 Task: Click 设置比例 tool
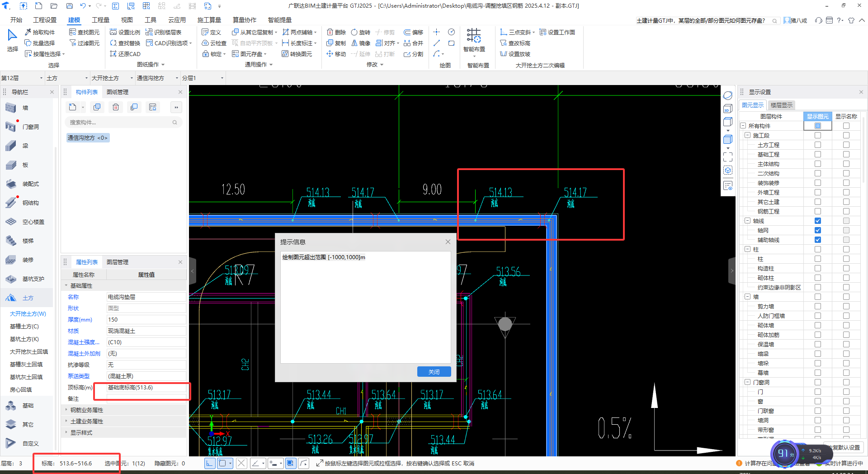pyautogui.click(x=125, y=32)
